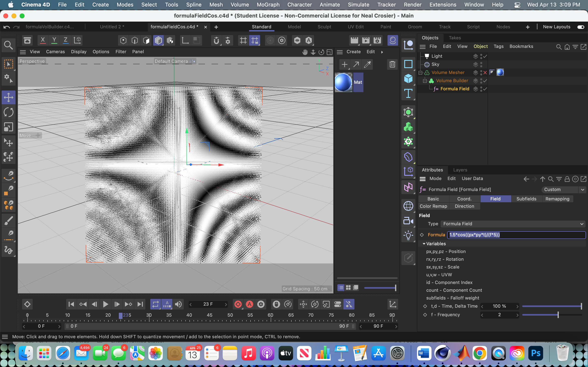Viewport: 588px width, 367px height.
Task: Toggle Formula Field enable checkmark
Action: click(x=485, y=89)
